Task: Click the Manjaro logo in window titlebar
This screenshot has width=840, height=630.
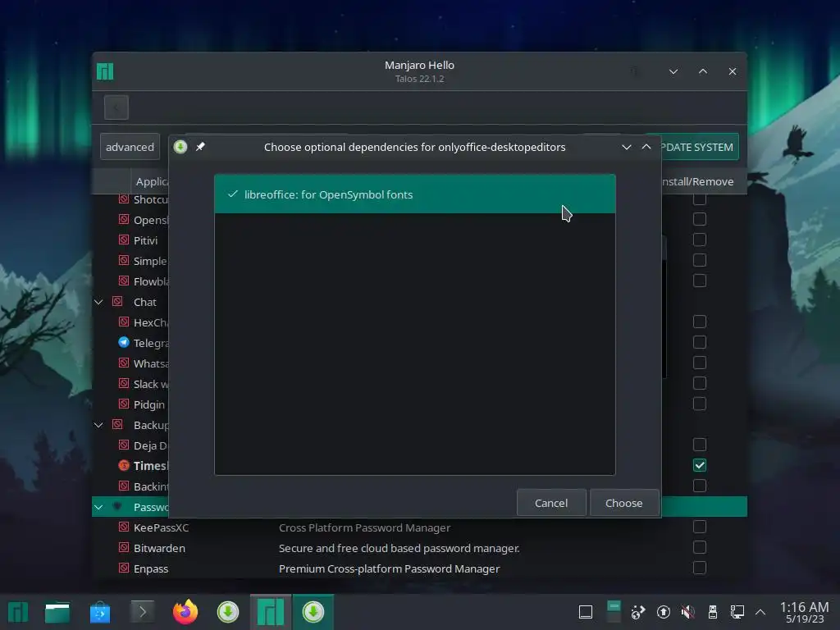Action: (x=105, y=71)
